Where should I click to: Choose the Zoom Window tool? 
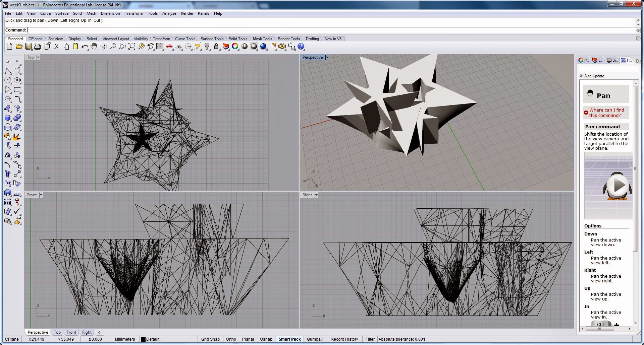pos(122,47)
